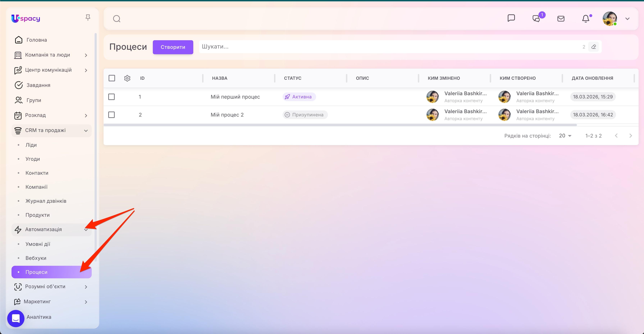Go to Угоди in the CRM menu
Screen dimensions: 644x334
(x=33, y=159)
